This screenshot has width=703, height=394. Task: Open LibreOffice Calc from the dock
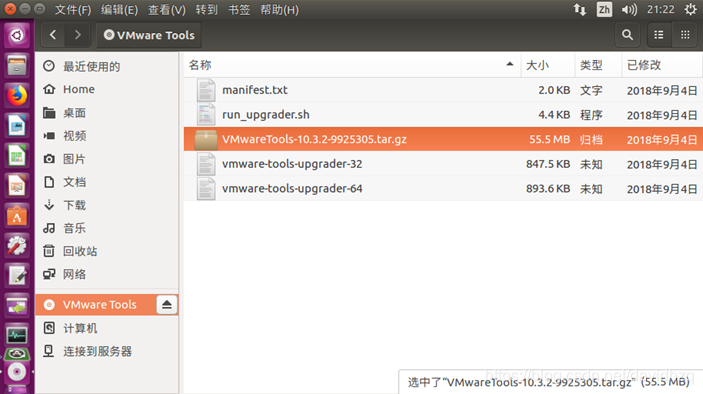[x=17, y=156]
